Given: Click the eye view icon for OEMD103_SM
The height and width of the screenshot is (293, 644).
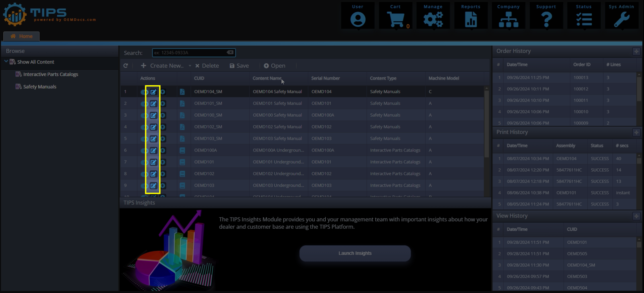Looking at the screenshot, I should [x=144, y=139].
